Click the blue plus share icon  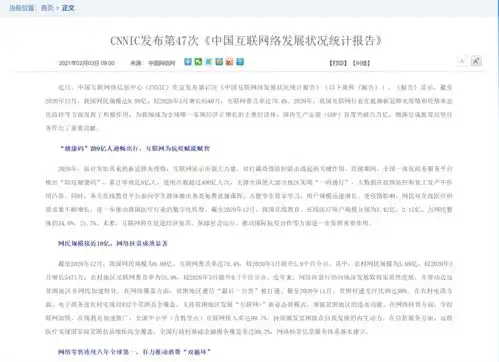(188, 62)
